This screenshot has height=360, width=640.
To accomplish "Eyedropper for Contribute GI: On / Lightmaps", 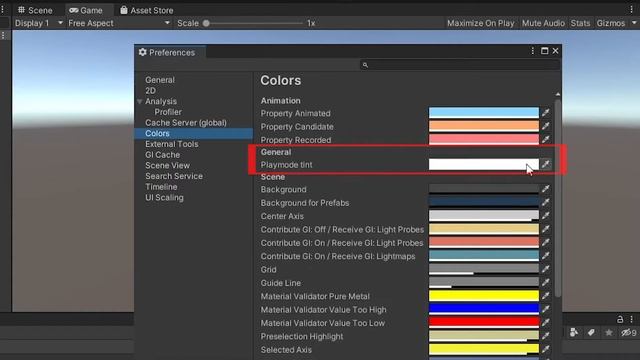I will 546,256.
